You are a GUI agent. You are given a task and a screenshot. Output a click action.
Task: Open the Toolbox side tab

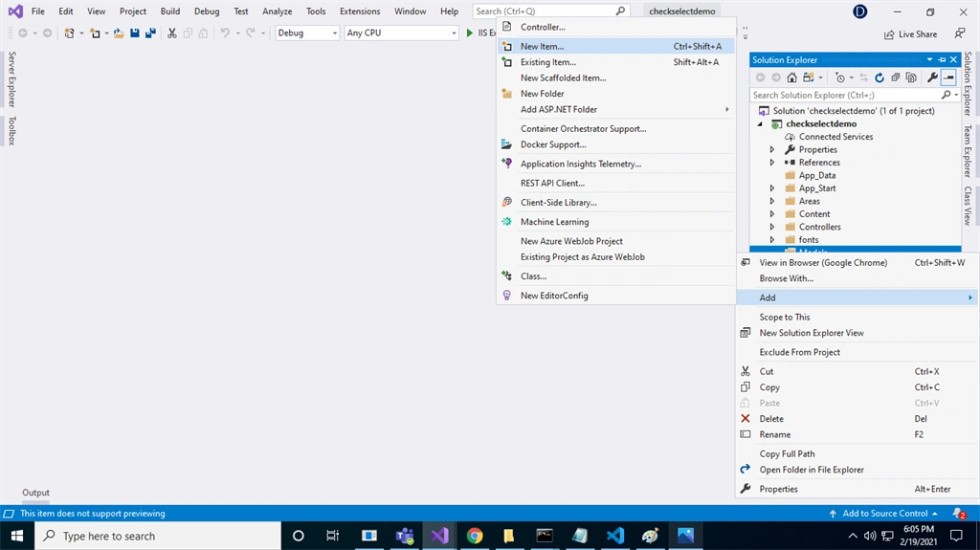pos(11,131)
